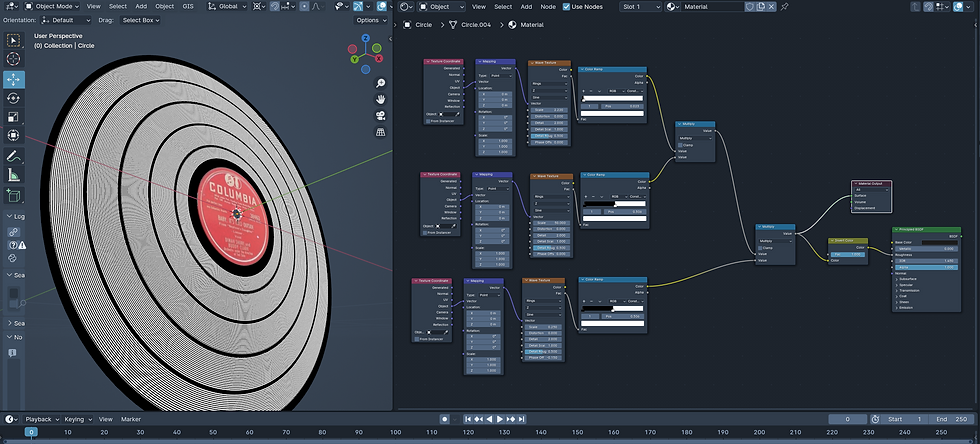Toggle viewport snapping magnet
980x444 pixels.
(x=274, y=7)
